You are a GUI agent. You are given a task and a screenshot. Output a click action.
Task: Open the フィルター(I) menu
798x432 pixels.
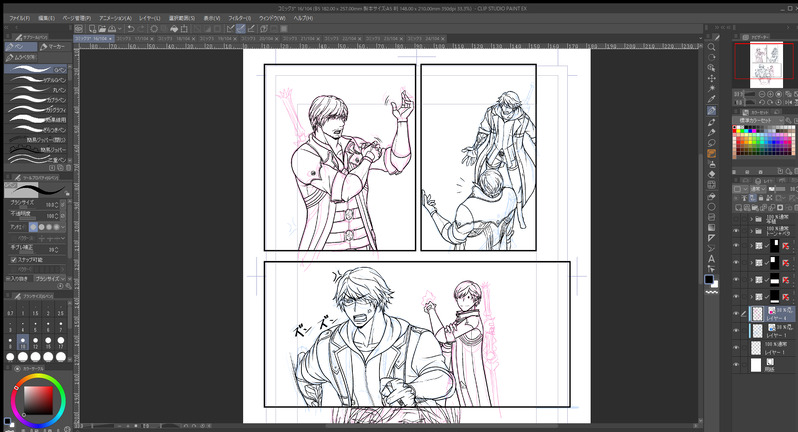(x=239, y=18)
